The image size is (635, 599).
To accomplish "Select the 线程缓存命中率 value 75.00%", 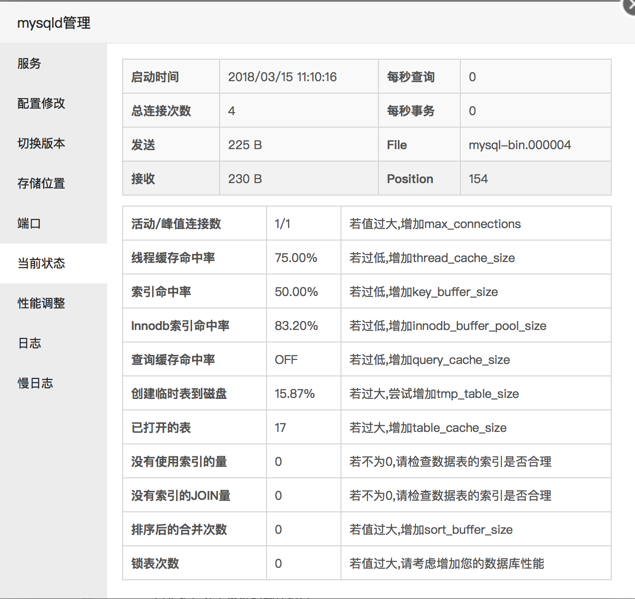I will click(x=296, y=258).
